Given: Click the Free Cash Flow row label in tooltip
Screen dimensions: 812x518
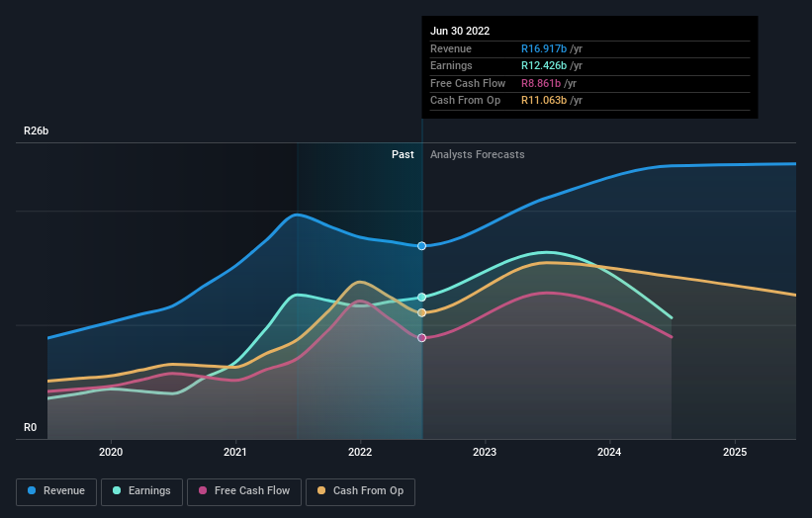Looking at the screenshot, I should tap(468, 83).
